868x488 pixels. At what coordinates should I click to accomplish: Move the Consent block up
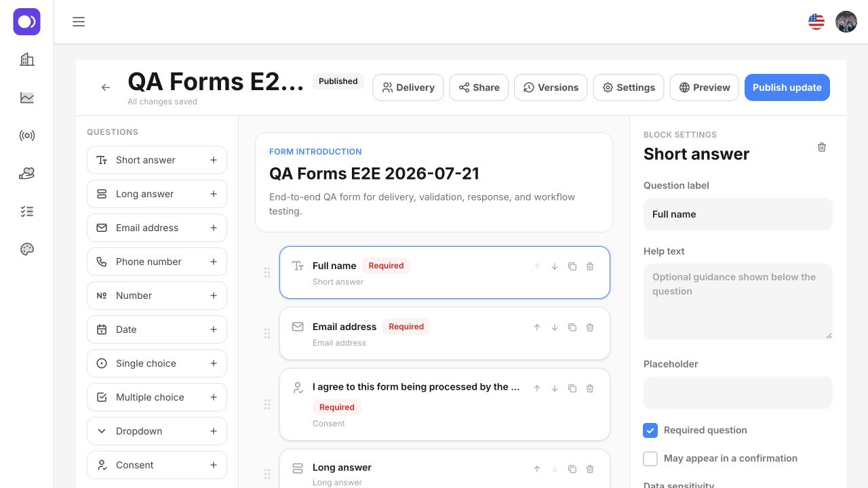click(x=537, y=388)
